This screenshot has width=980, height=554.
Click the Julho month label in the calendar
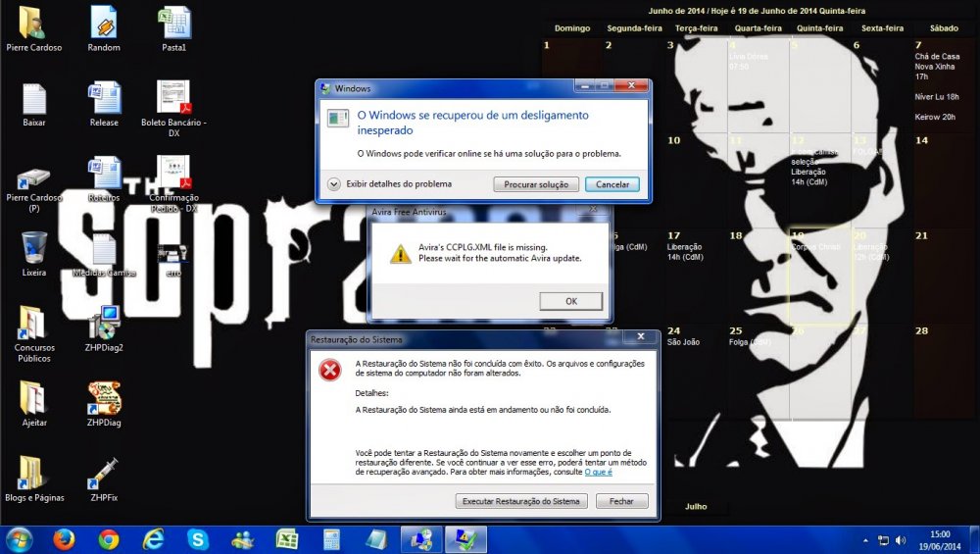point(696,507)
